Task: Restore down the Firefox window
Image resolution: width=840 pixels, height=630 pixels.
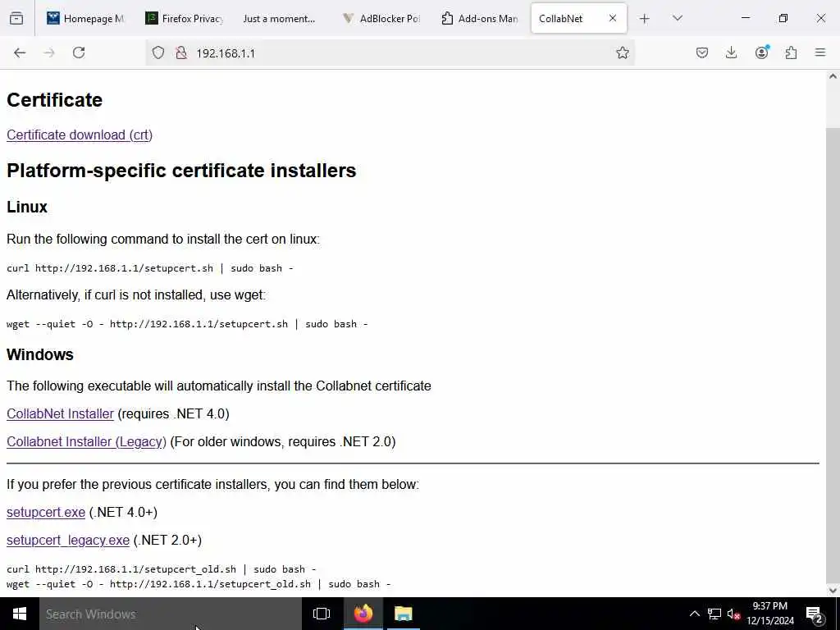Action: pos(783,18)
